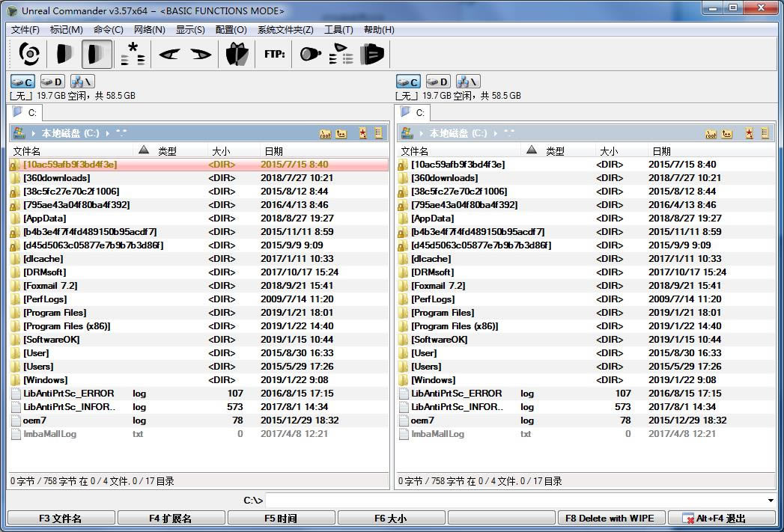Click the FTP: toolbar button

click(x=275, y=54)
